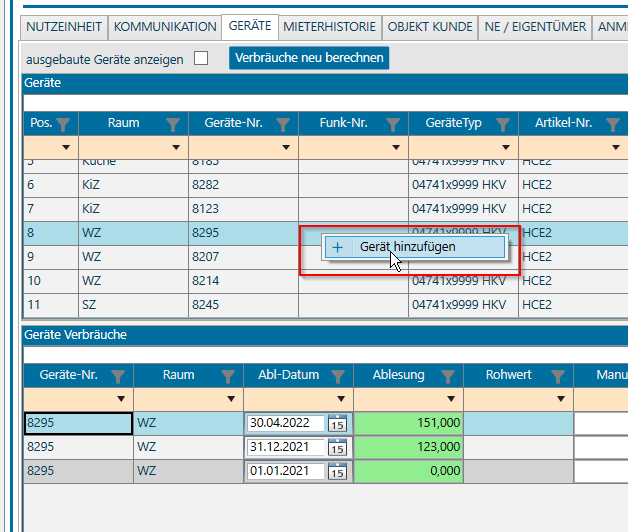The image size is (628, 532).
Task: Open Verbräuche Raum filter row dropdown
Action: click(x=231, y=399)
